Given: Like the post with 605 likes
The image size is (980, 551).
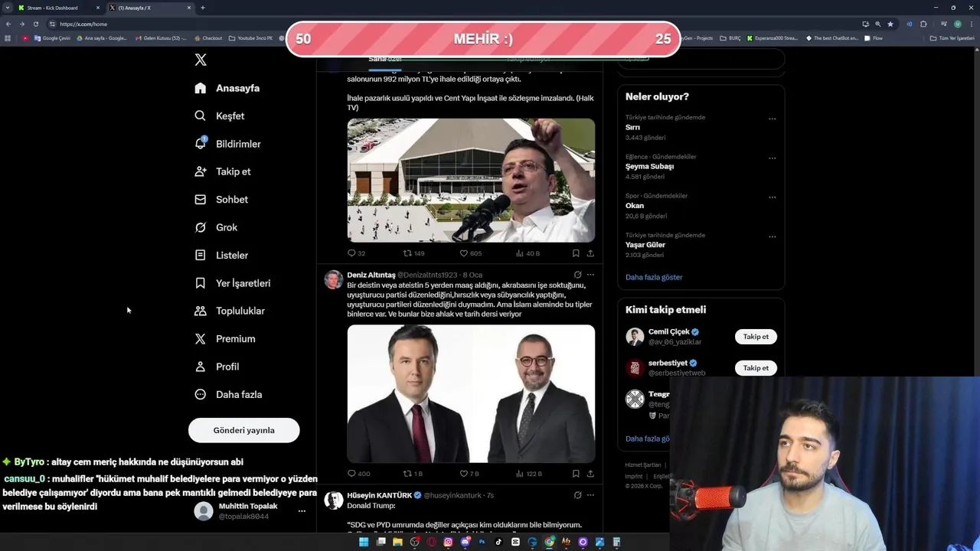Looking at the screenshot, I should coord(463,253).
